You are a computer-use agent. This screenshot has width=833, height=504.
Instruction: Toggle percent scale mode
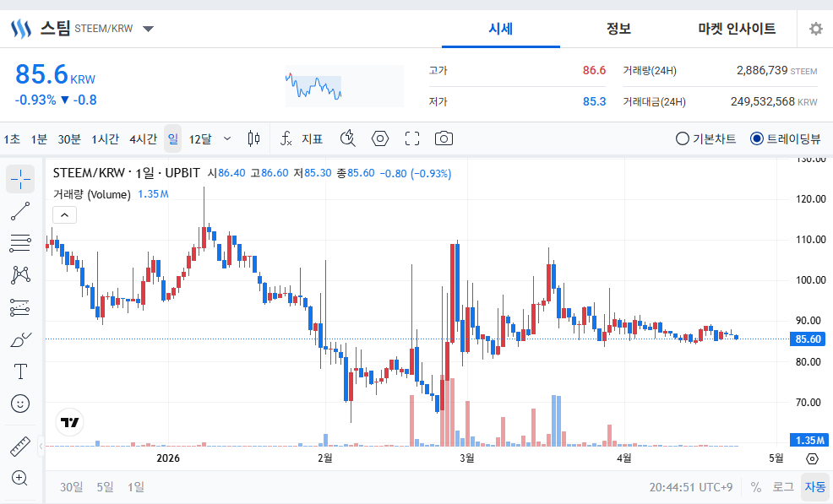click(756, 487)
